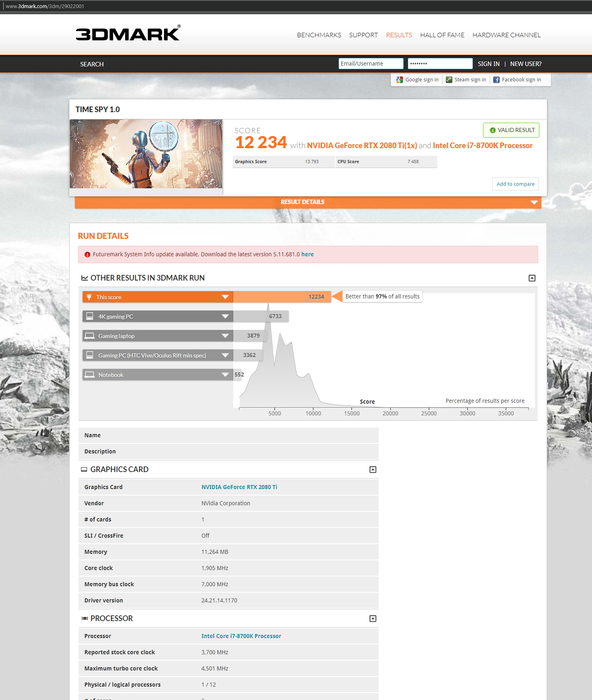Click the monitor icon beside 4K gaming PC
Viewport: 592px width, 700px height.
[x=90, y=316]
